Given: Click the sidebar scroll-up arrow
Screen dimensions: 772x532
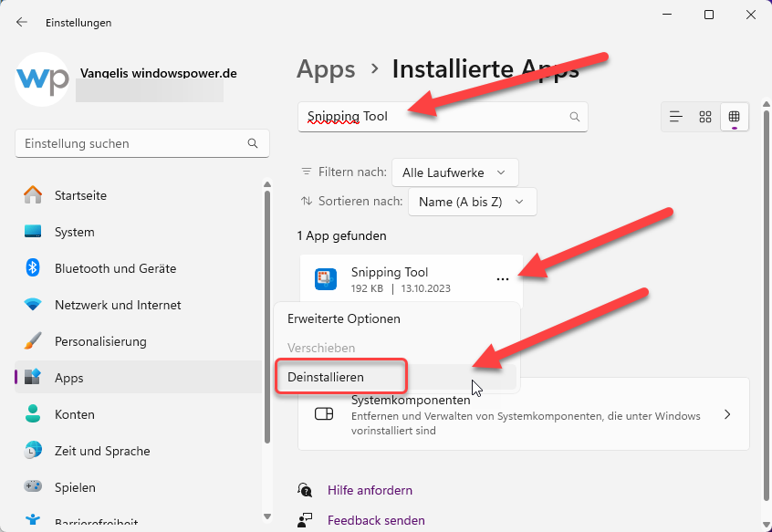Looking at the screenshot, I should tap(267, 184).
